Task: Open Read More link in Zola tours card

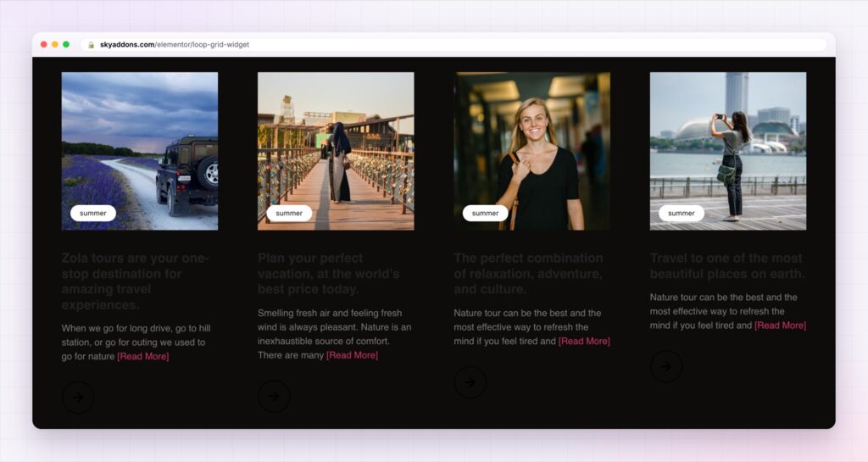Action: (142, 356)
